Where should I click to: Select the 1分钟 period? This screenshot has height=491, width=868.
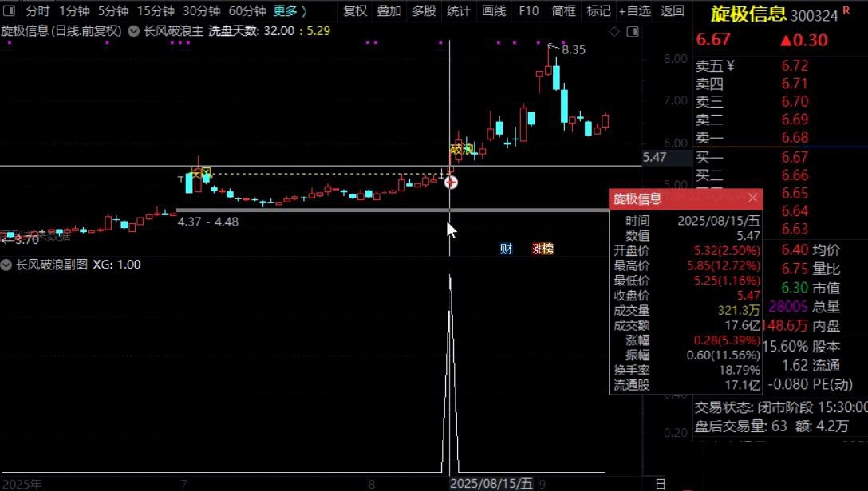(x=74, y=10)
